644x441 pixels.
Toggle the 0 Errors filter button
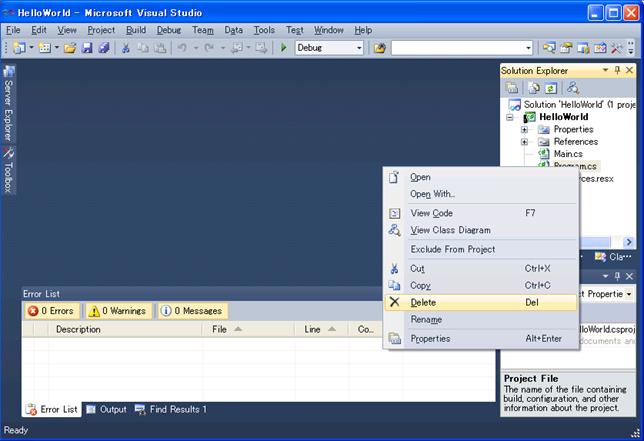point(51,311)
